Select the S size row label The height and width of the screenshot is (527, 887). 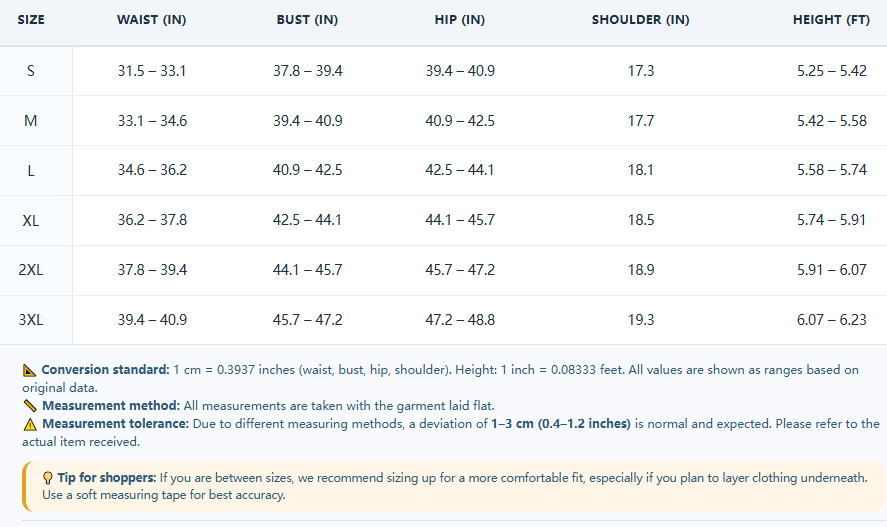click(31, 71)
